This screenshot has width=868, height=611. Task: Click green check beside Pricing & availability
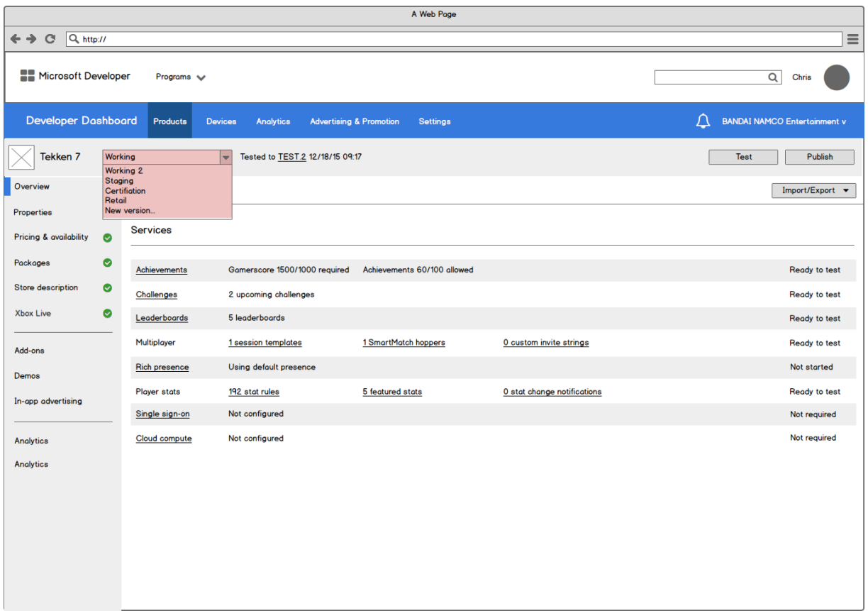pyautogui.click(x=107, y=238)
